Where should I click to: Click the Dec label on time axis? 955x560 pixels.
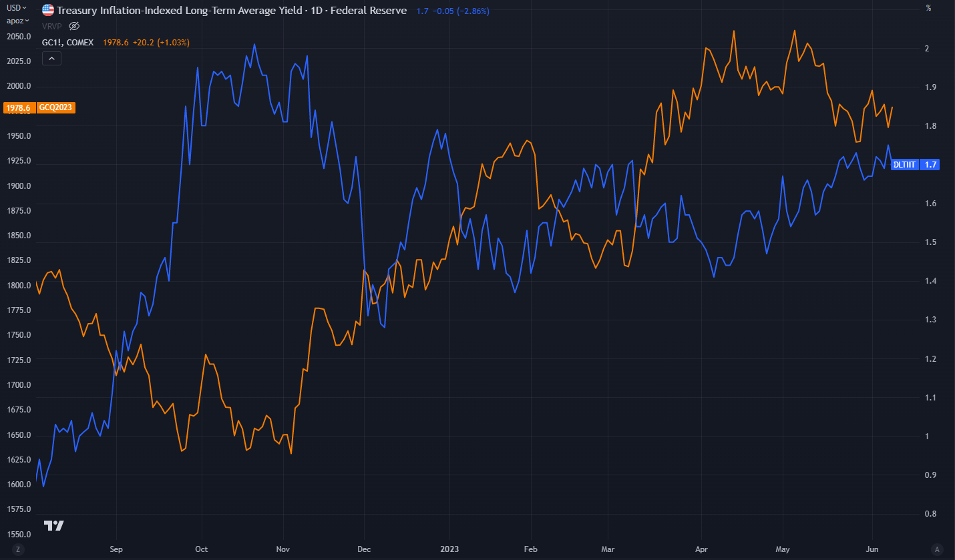pos(364,549)
